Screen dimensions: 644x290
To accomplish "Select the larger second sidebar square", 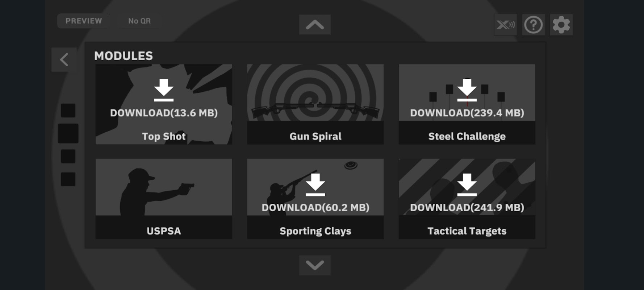I will pyautogui.click(x=68, y=133).
